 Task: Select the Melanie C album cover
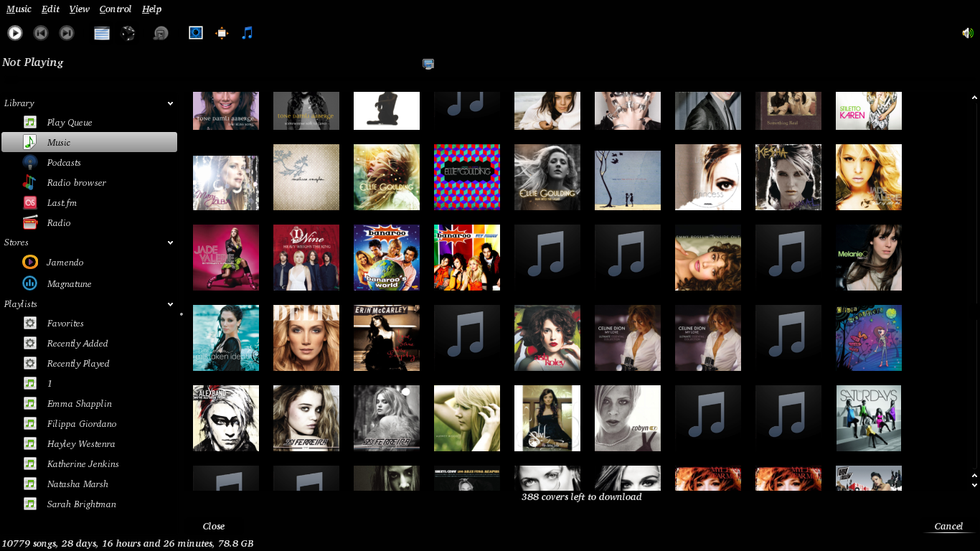click(x=869, y=258)
